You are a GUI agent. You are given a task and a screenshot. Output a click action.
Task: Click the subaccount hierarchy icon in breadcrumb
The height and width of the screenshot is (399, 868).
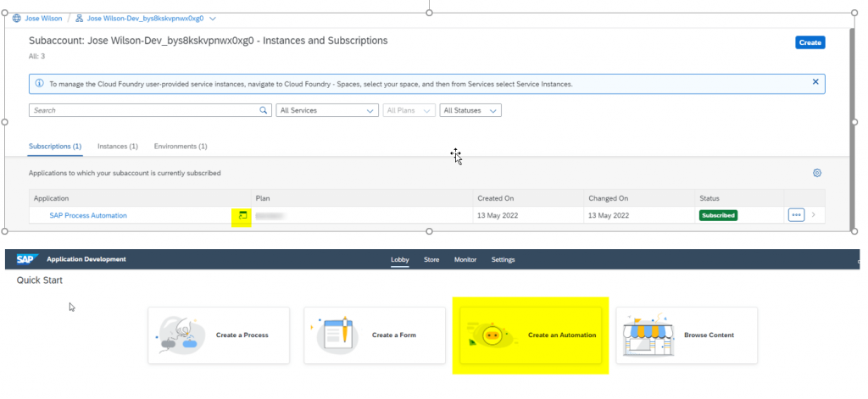pyautogui.click(x=79, y=19)
